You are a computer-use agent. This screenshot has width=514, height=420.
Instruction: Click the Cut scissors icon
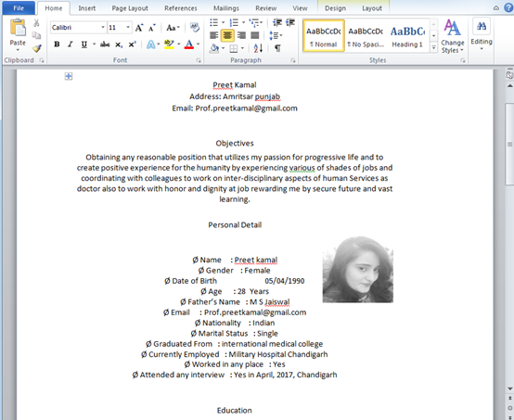pyautogui.click(x=36, y=22)
